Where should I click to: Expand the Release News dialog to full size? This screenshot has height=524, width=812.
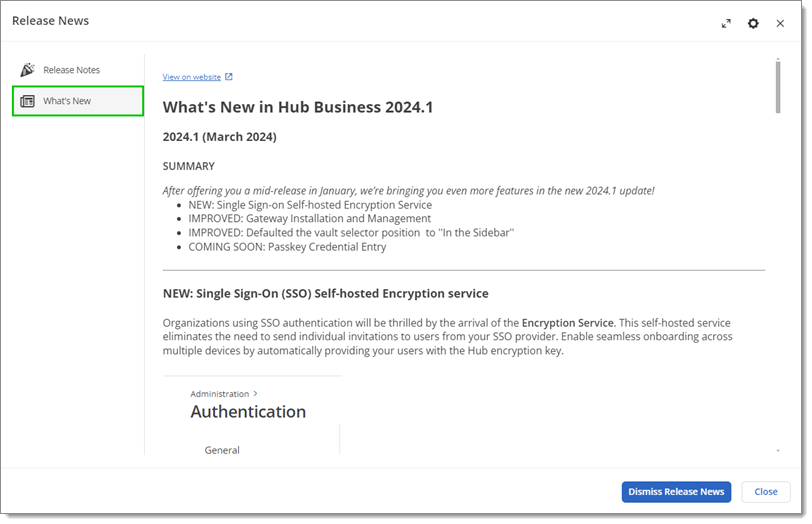point(726,23)
